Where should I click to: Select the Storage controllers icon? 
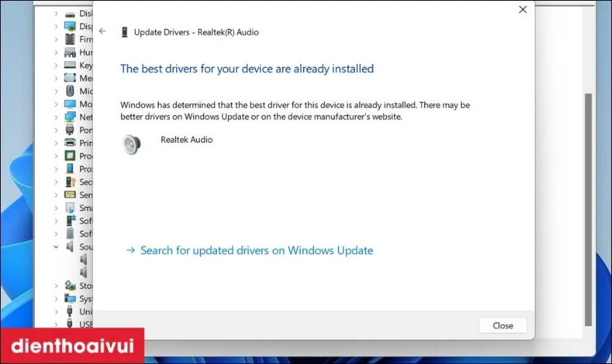point(70,285)
